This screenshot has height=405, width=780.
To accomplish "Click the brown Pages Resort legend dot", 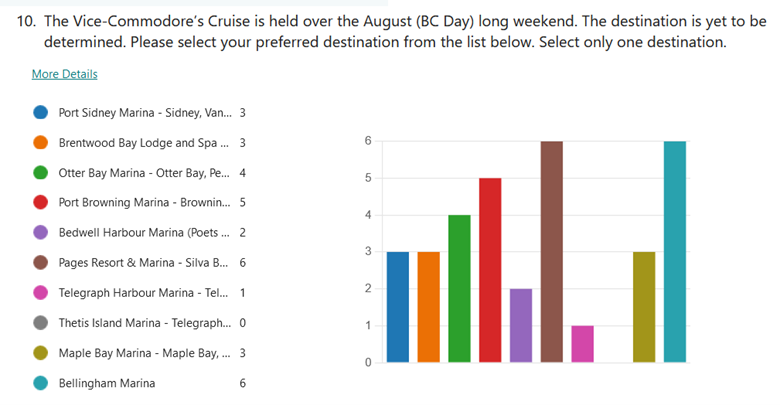I will 41,263.
